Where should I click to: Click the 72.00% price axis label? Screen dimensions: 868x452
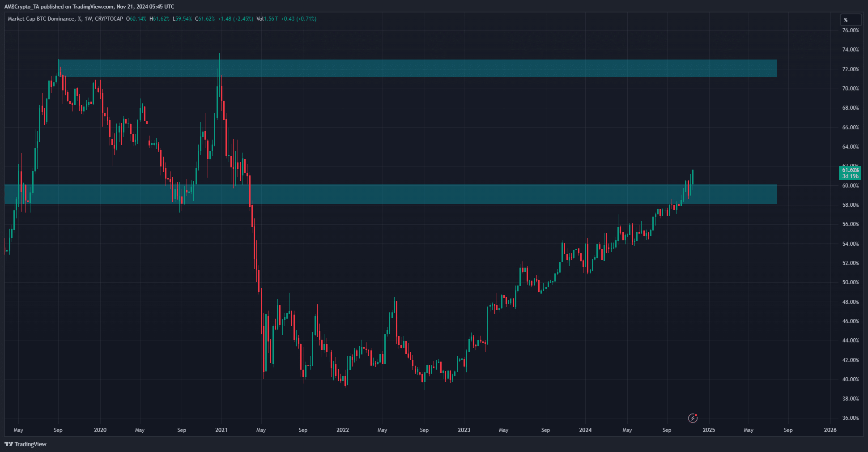click(851, 69)
